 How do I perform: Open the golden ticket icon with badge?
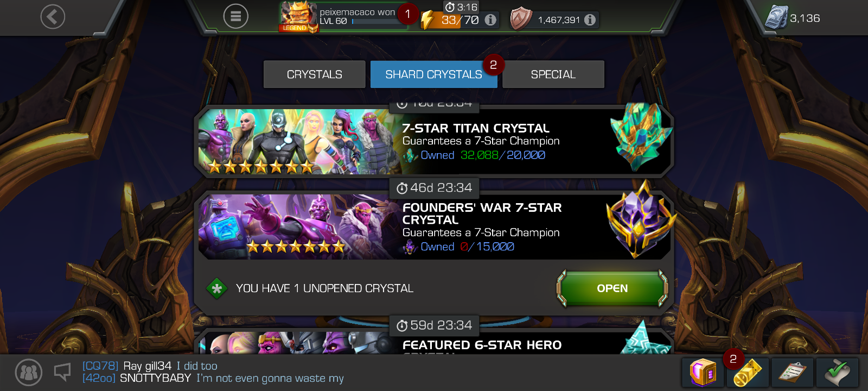pyautogui.click(x=748, y=373)
